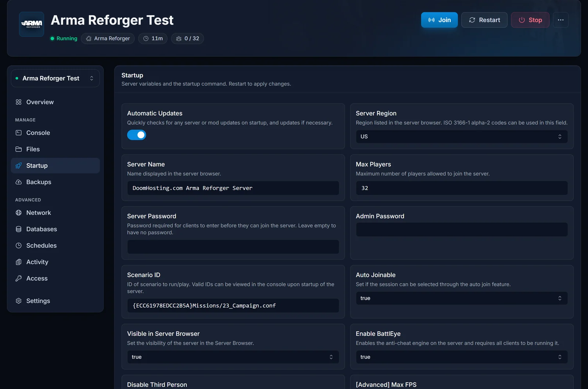Toggle the Automatic Updates switch
The width and height of the screenshot is (588, 389).
(137, 135)
